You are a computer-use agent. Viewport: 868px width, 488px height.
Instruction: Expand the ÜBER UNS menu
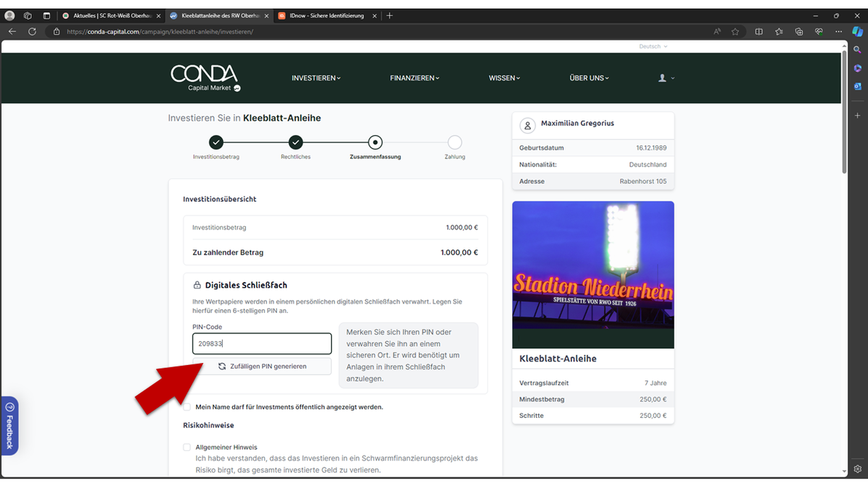(590, 78)
